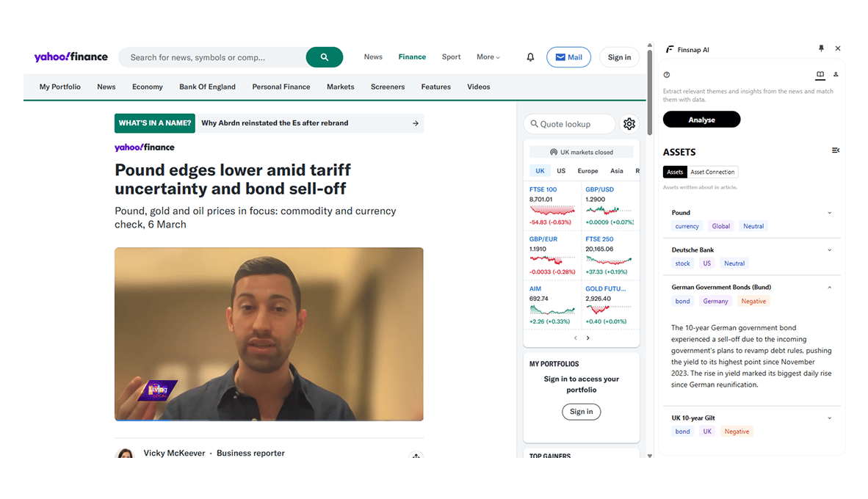Image resolution: width=868 pixels, height=499 pixels.
Task: Open the notifications bell
Action: [x=530, y=57]
